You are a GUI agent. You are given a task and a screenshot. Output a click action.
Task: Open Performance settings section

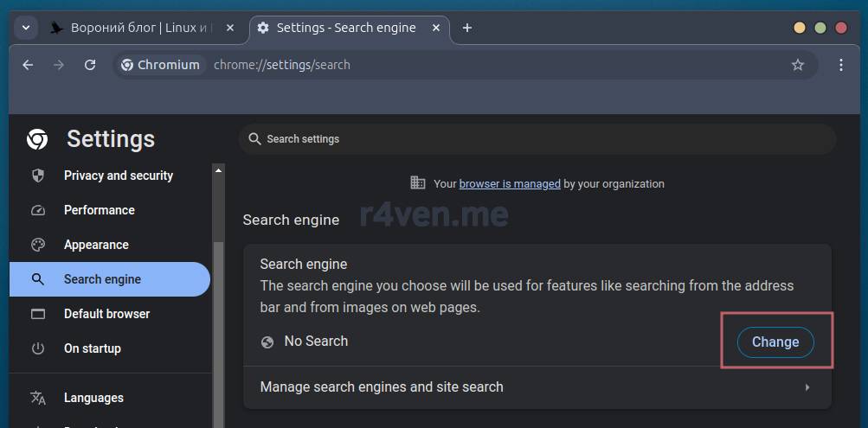99,210
